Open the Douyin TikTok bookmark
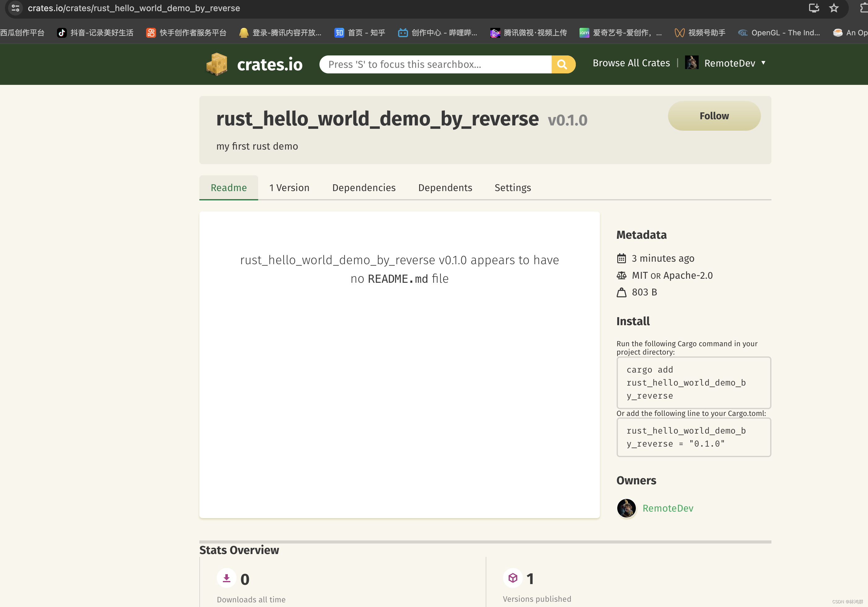The height and width of the screenshot is (607, 868). (x=95, y=33)
